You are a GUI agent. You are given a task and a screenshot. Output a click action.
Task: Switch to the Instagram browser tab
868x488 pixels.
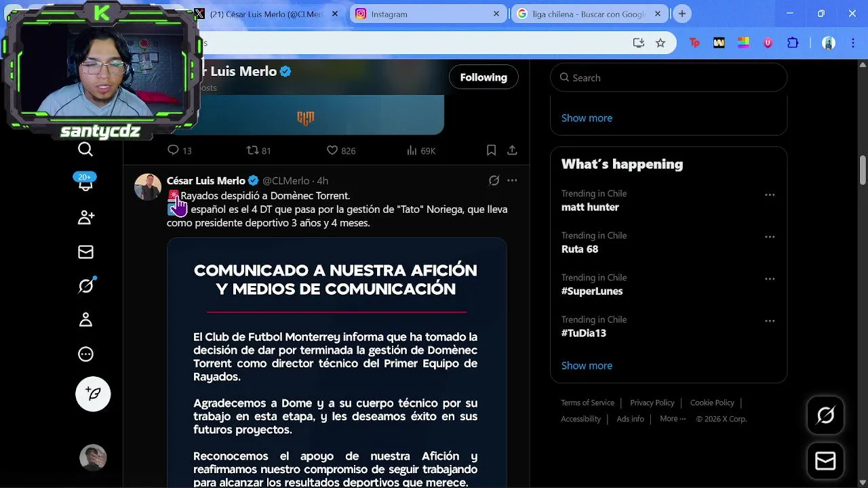(428, 14)
